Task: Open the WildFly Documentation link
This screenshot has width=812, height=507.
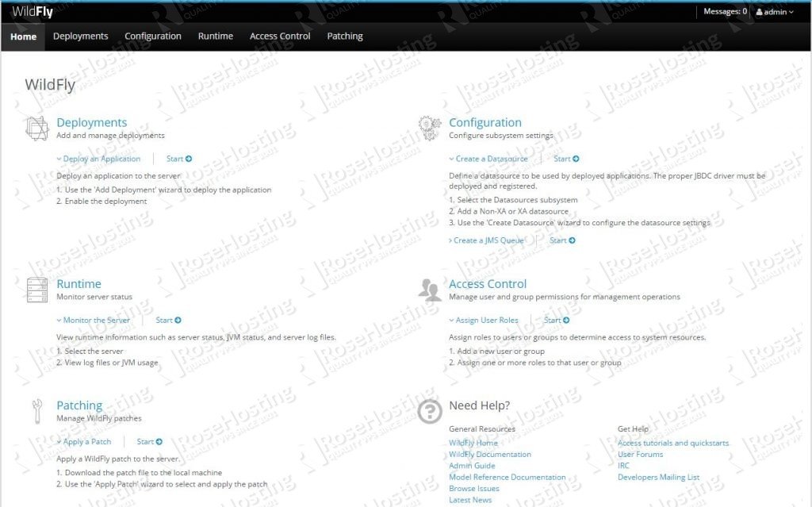Action: tap(490, 455)
